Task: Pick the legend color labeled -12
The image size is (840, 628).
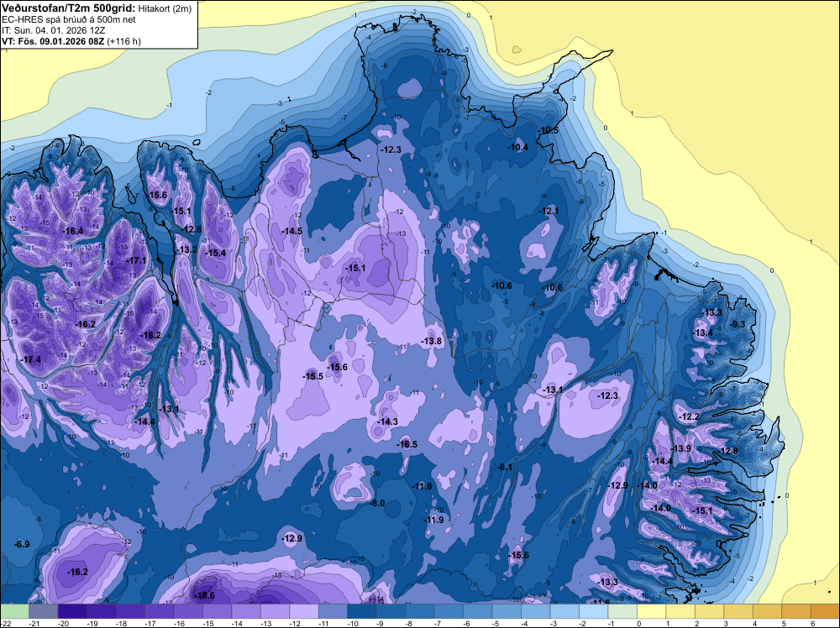Action: tap(304, 611)
